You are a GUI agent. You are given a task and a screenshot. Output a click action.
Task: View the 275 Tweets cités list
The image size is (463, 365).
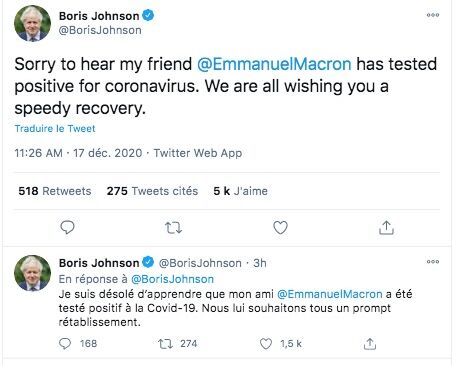pyautogui.click(x=152, y=191)
